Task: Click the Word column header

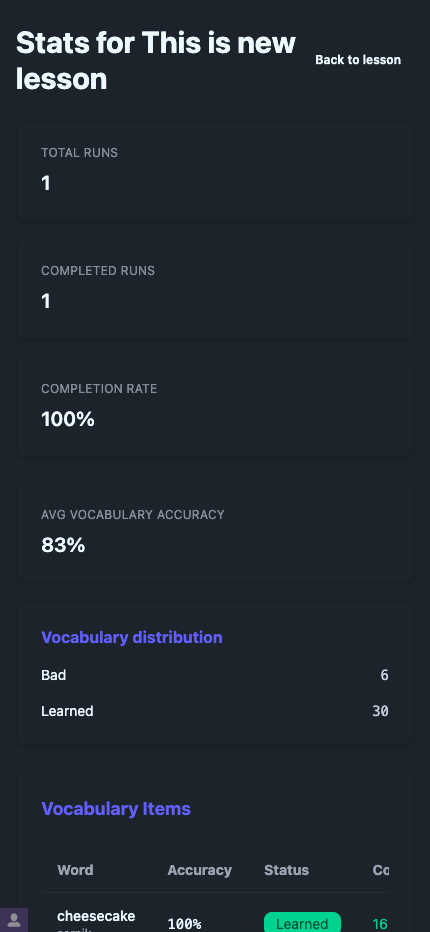Action: coord(76,870)
